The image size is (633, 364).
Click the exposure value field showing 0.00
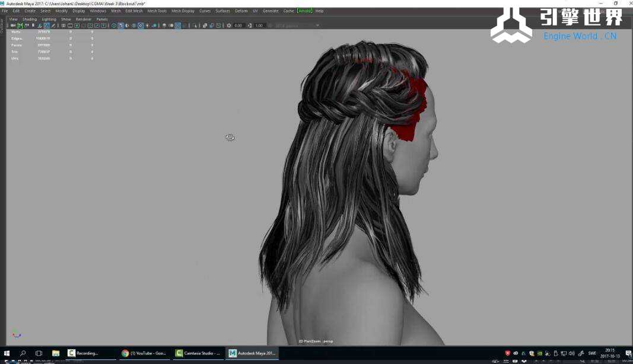pos(238,25)
